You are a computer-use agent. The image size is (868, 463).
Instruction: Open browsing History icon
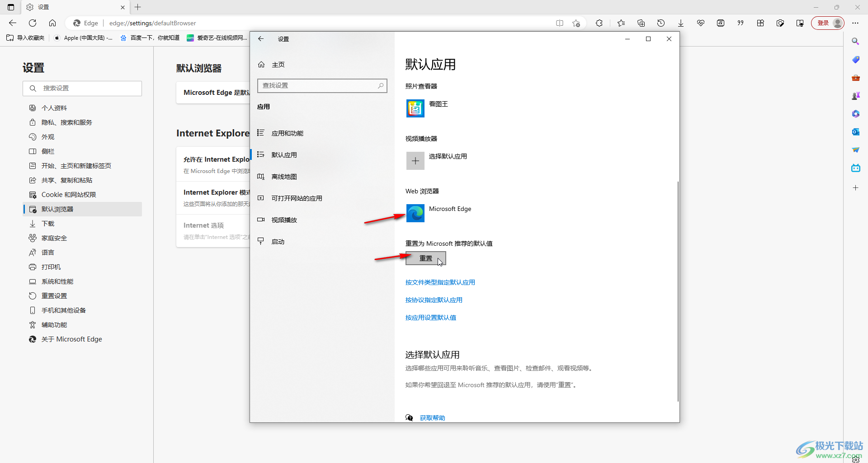point(661,23)
